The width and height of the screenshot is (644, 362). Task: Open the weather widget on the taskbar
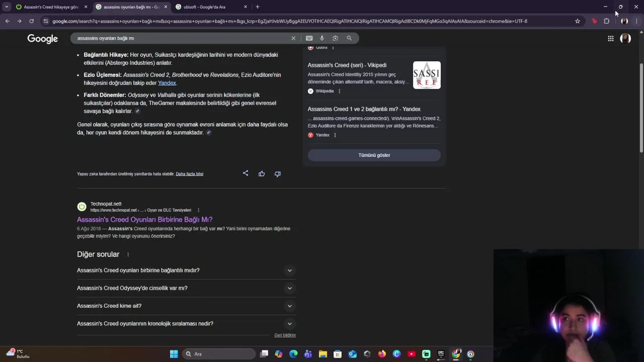click(18, 353)
